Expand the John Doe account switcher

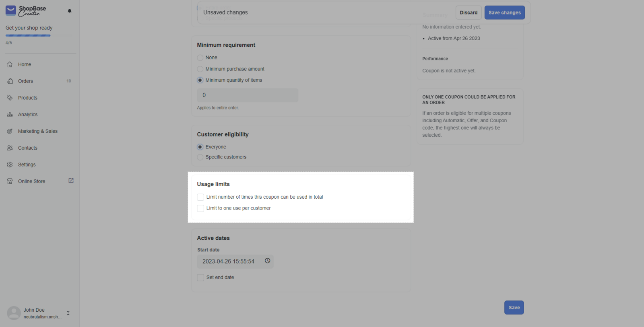point(68,313)
